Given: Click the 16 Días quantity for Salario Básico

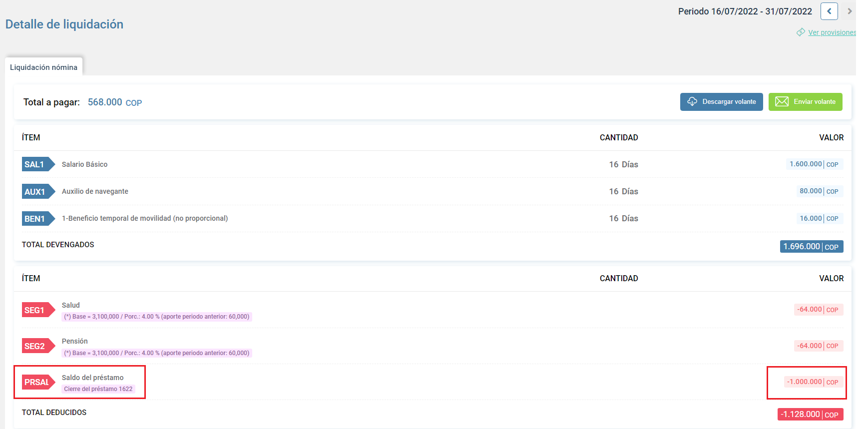Looking at the screenshot, I should tap(623, 164).
